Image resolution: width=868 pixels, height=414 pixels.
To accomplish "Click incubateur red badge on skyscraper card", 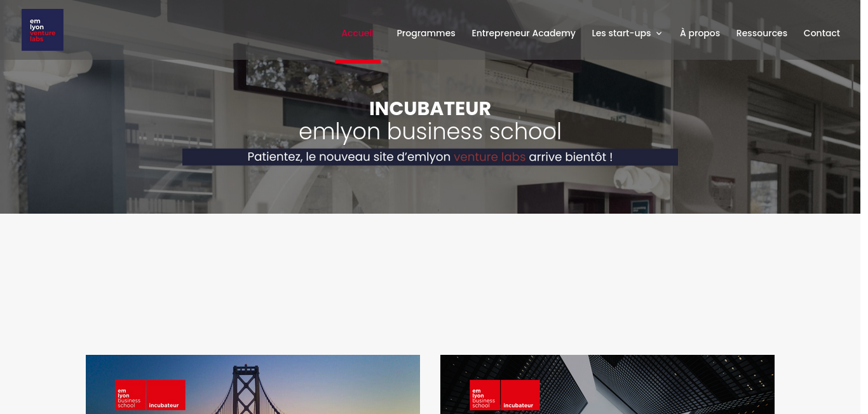I will click(520, 395).
